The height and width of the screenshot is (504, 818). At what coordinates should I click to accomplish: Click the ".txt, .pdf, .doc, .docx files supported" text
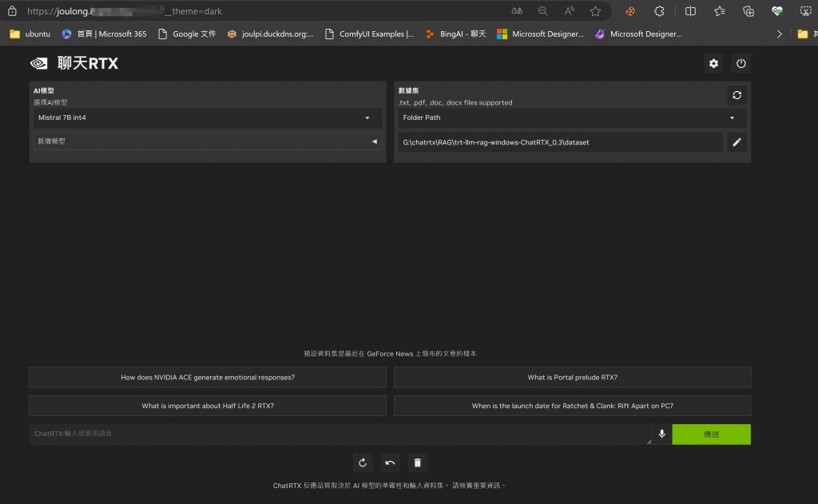click(x=455, y=103)
